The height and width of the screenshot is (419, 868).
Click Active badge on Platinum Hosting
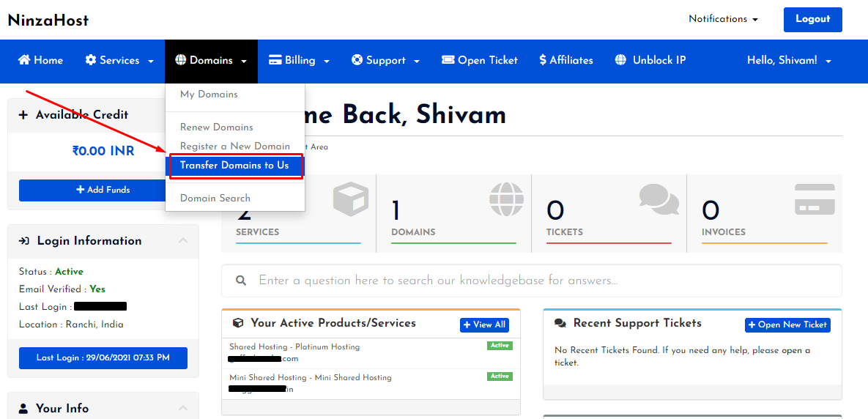click(500, 346)
